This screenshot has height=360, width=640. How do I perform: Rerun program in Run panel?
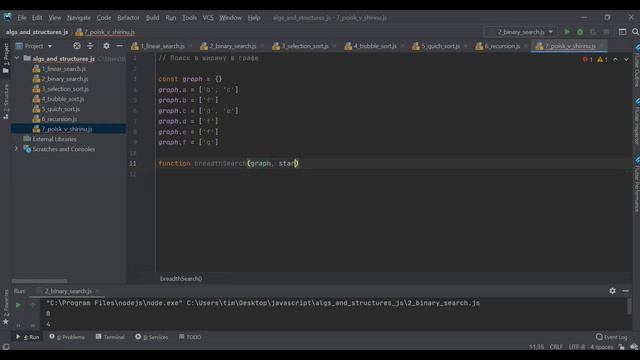pos(18,304)
